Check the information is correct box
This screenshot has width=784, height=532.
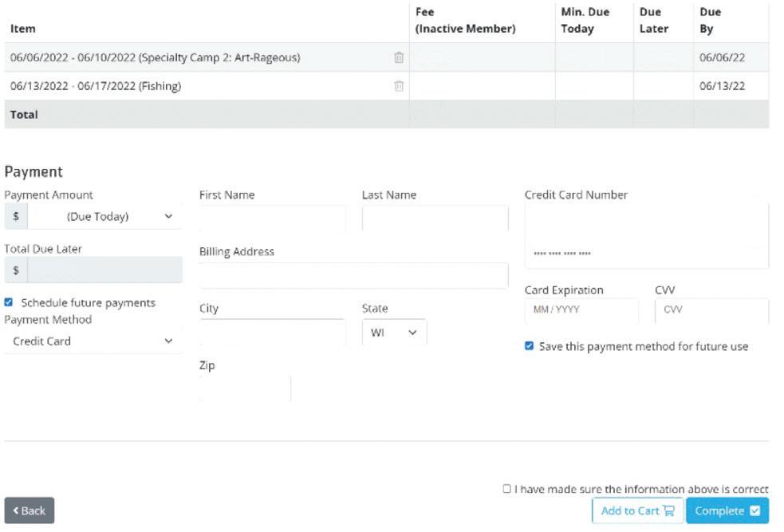point(507,489)
